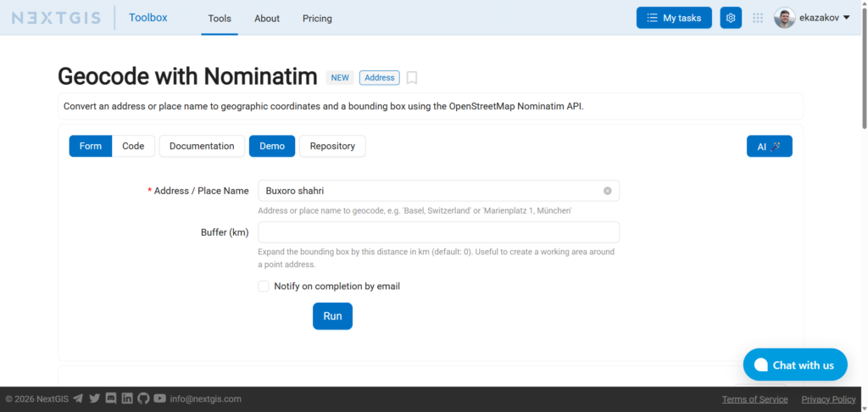Switch to the Code tab
This screenshot has height=412, width=868.
[133, 146]
